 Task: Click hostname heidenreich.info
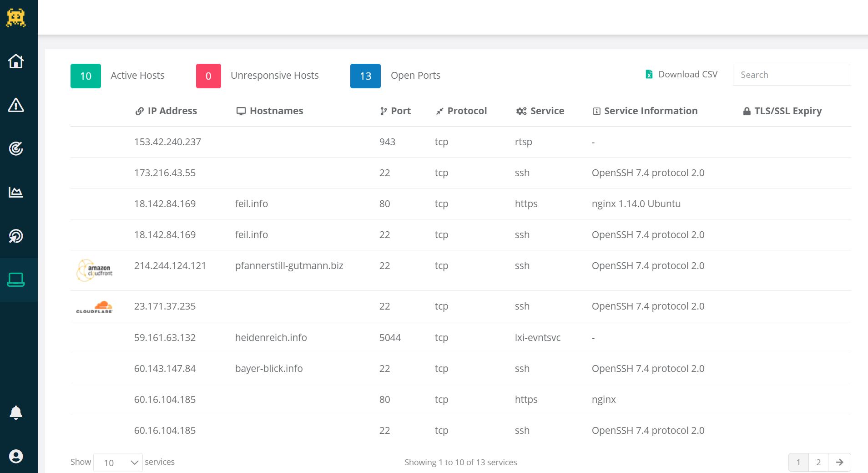[271, 338]
